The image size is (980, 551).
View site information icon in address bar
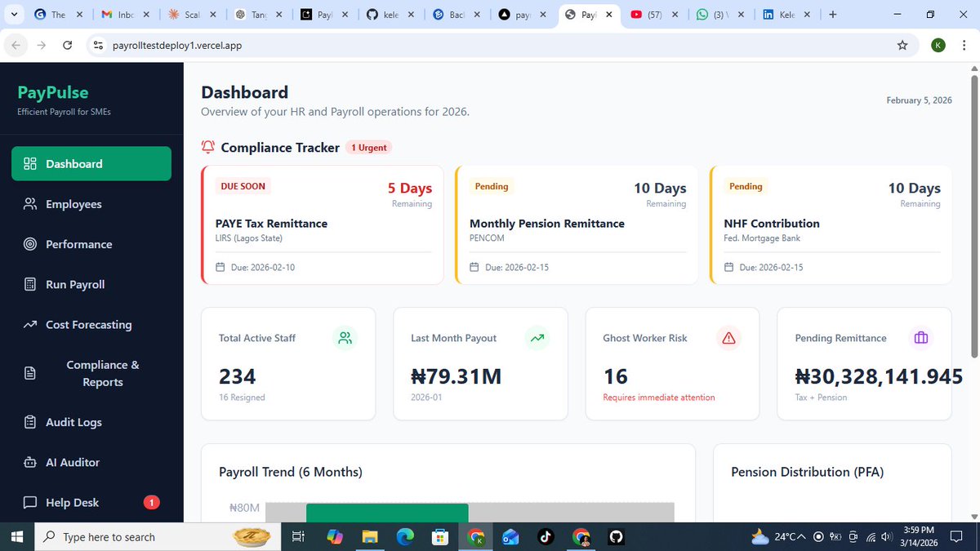(98, 46)
